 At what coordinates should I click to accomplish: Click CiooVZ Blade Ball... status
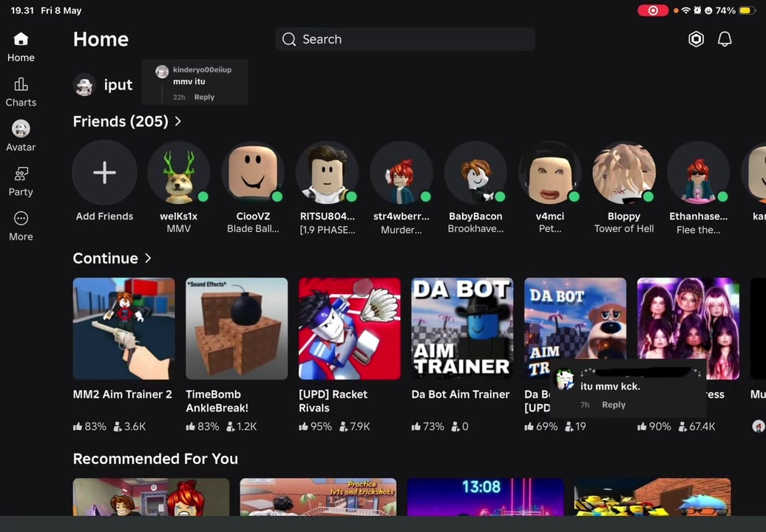(x=253, y=228)
